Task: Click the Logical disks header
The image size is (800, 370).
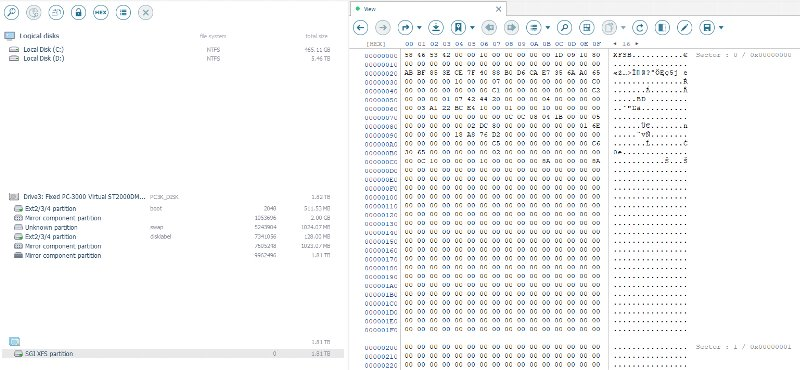Action: click(39, 36)
